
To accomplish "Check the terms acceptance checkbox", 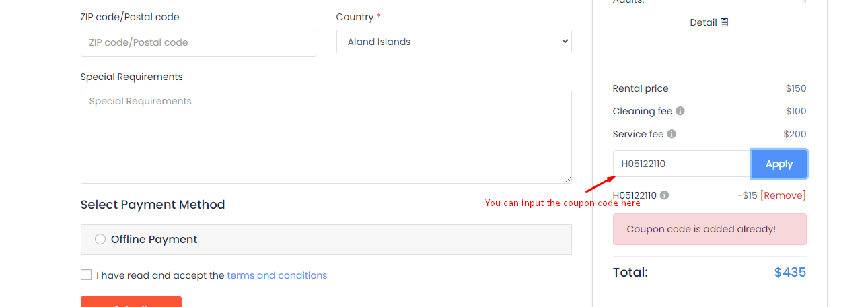I will 86,275.
